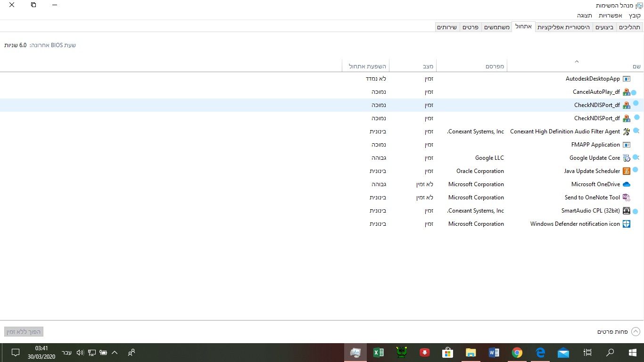Viewport: 644px width, 362px height.
Task: Select the Java Update Scheduler name
Action: (x=592, y=171)
